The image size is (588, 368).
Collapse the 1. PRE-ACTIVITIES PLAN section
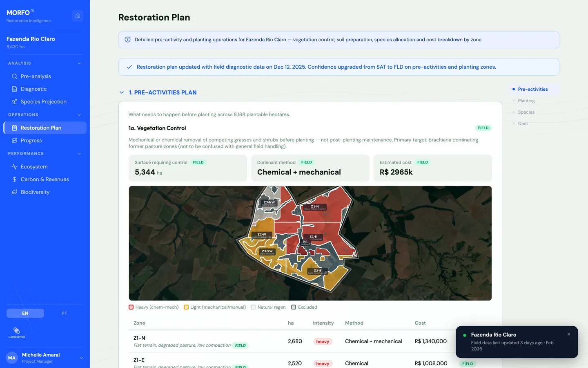[x=122, y=92]
